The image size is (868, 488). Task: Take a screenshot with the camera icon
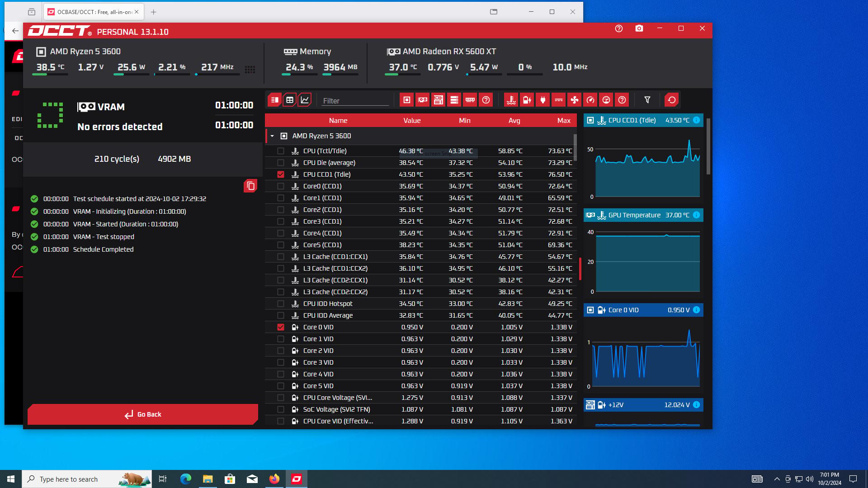(x=639, y=28)
